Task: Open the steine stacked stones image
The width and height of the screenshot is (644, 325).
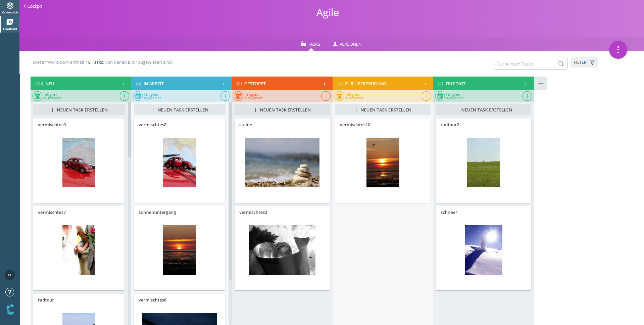Action: (282, 162)
